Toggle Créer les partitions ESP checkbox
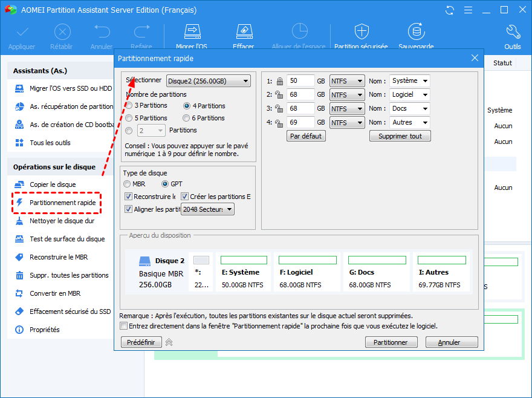The width and height of the screenshot is (532, 398). pos(184,197)
